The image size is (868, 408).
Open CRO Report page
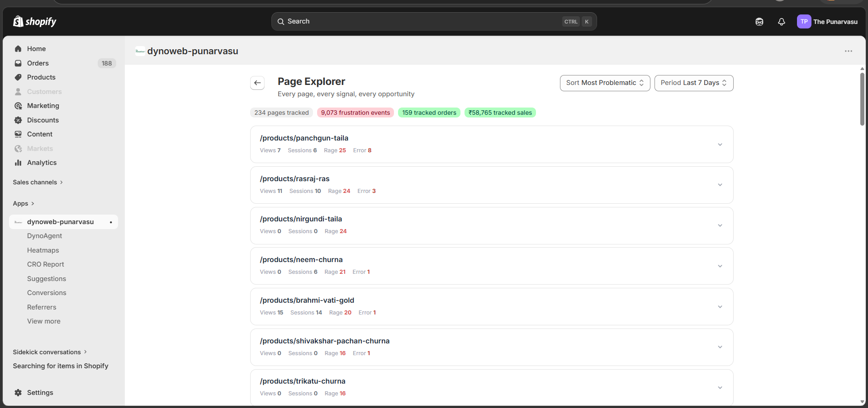[45, 264]
